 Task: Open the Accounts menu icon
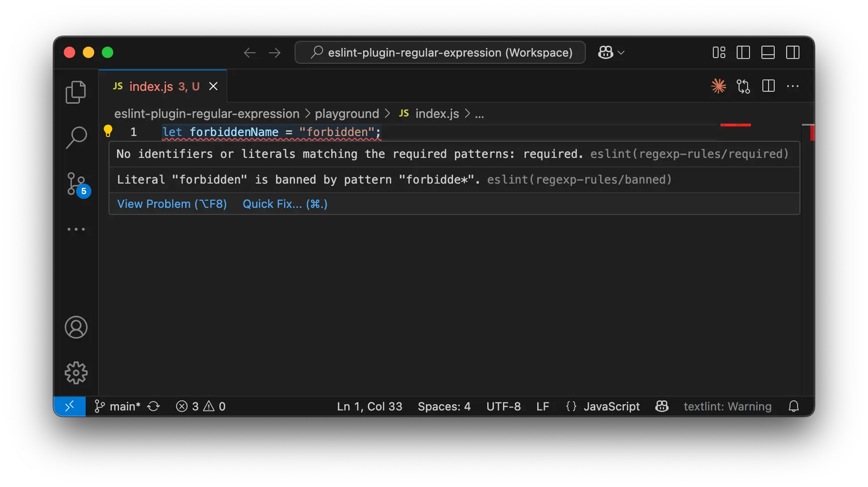76,327
